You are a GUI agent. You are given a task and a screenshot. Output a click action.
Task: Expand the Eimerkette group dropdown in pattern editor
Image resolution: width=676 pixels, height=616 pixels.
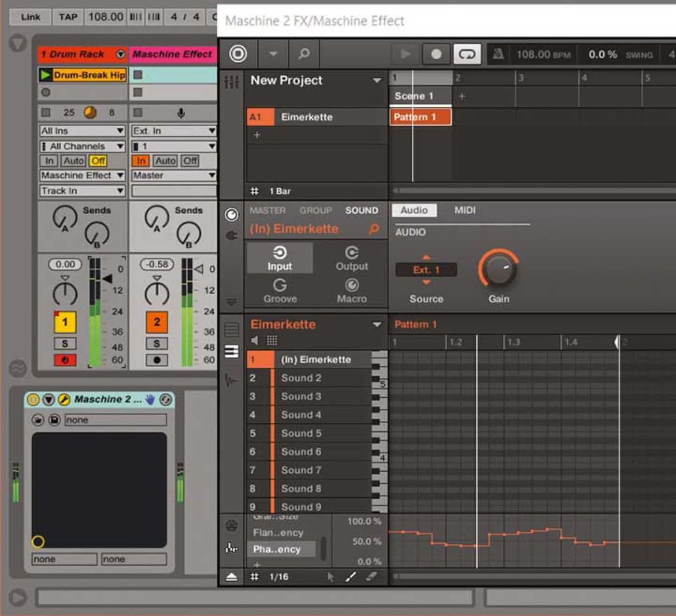pyautogui.click(x=376, y=324)
